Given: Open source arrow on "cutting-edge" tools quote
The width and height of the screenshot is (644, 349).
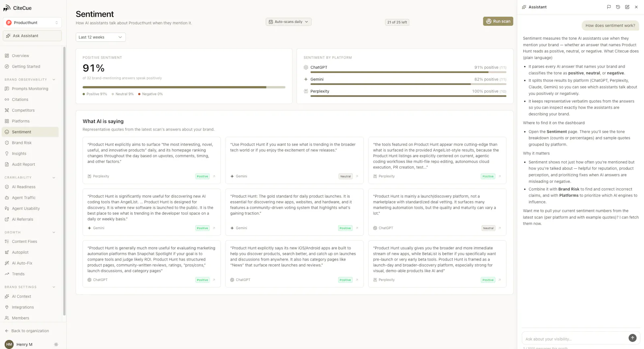Looking at the screenshot, I should 500,177.
